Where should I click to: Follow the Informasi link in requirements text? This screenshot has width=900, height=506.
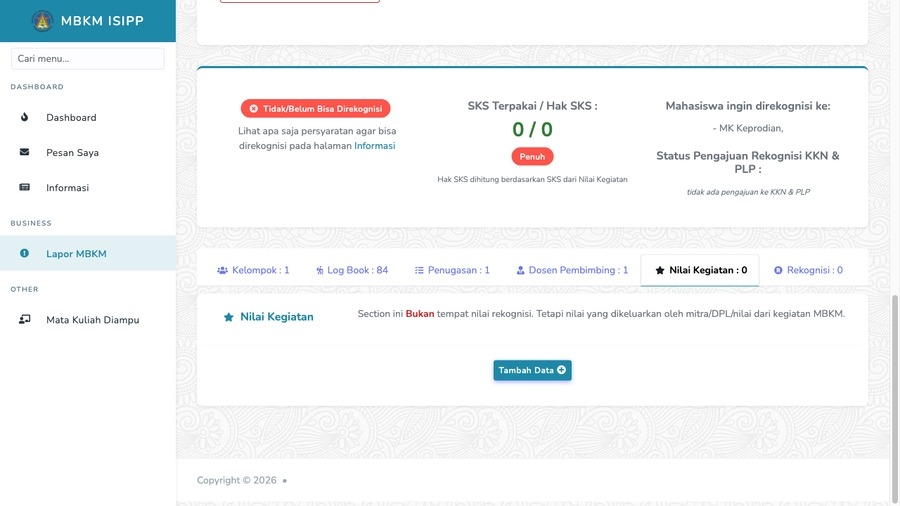click(374, 146)
